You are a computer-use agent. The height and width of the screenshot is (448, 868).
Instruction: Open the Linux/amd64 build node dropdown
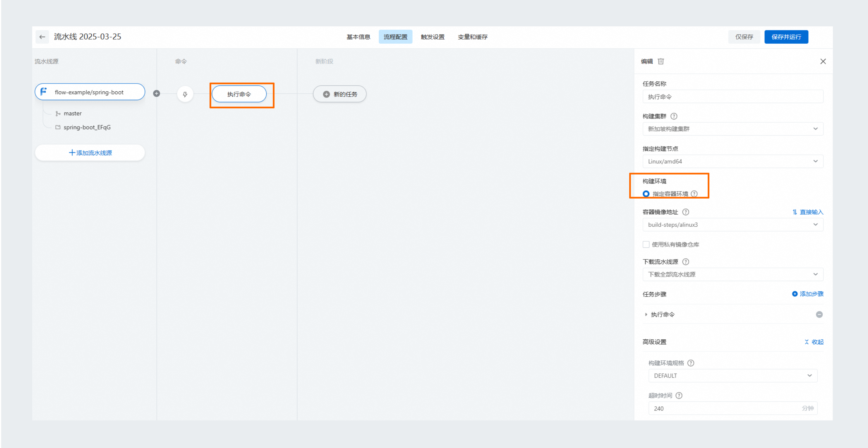click(733, 161)
